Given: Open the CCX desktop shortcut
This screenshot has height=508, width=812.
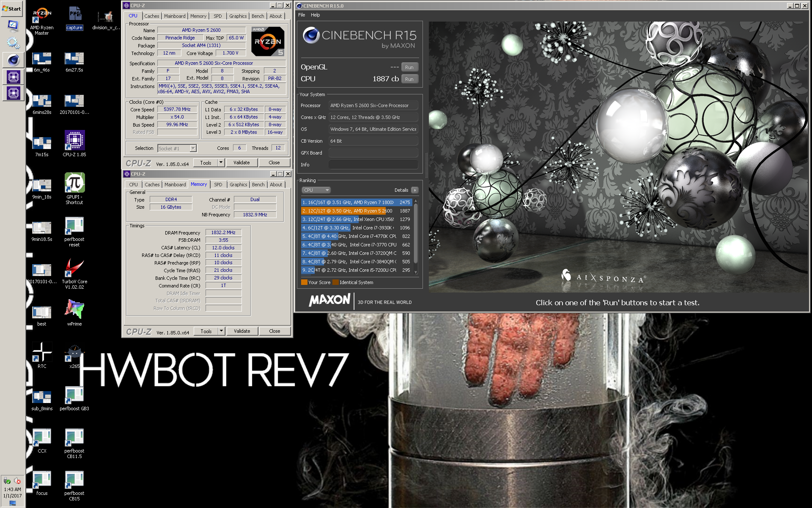Looking at the screenshot, I should [41, 440].
